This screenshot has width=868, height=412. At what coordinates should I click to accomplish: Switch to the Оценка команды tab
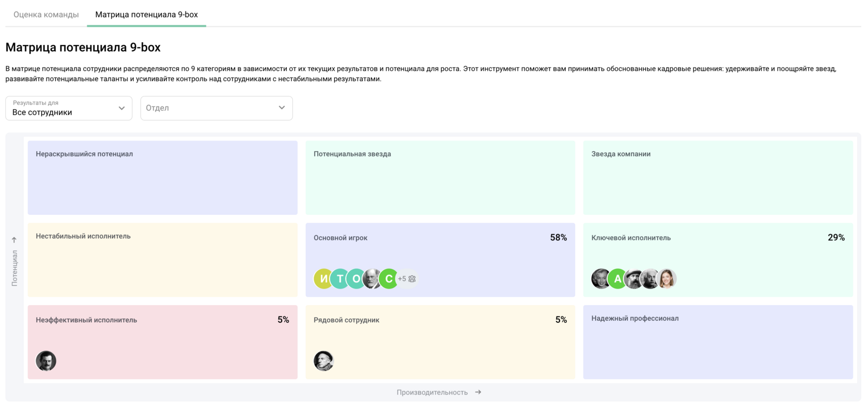[46, 14]
